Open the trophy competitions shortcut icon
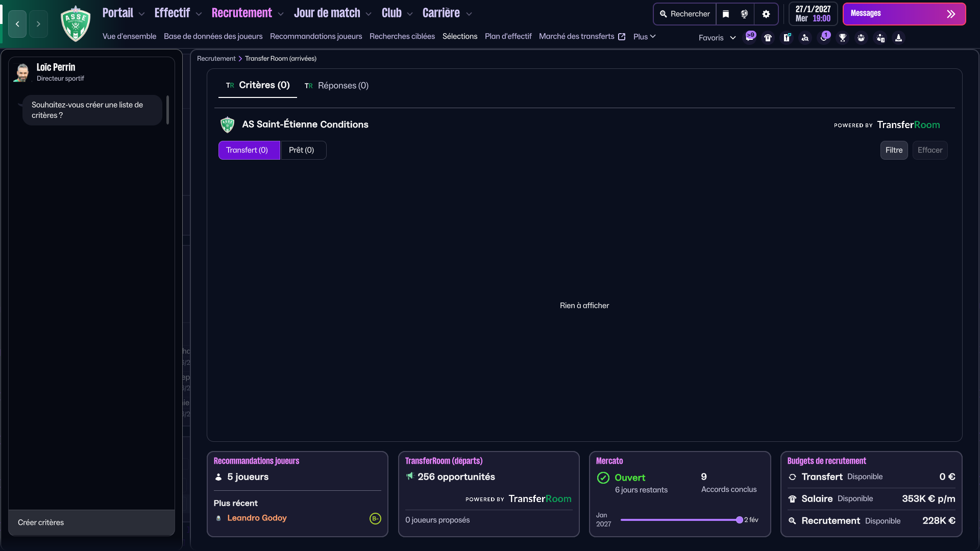Screen dimensions: 980x551 pyautogui.click(x=843, y=38)
